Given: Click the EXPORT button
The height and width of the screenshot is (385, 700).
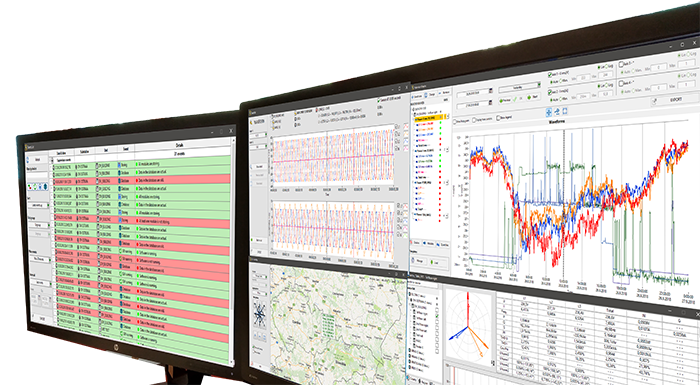Looking at the screenshot, I should pos(675,99).
